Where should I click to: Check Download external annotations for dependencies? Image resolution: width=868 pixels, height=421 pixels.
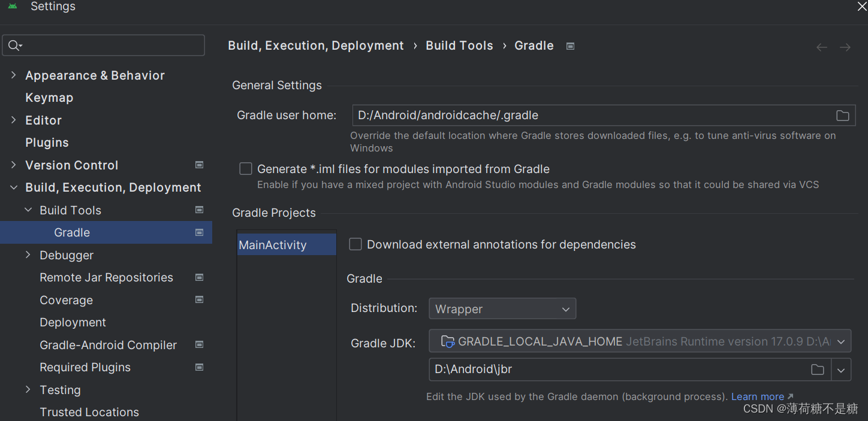(355, 244)
